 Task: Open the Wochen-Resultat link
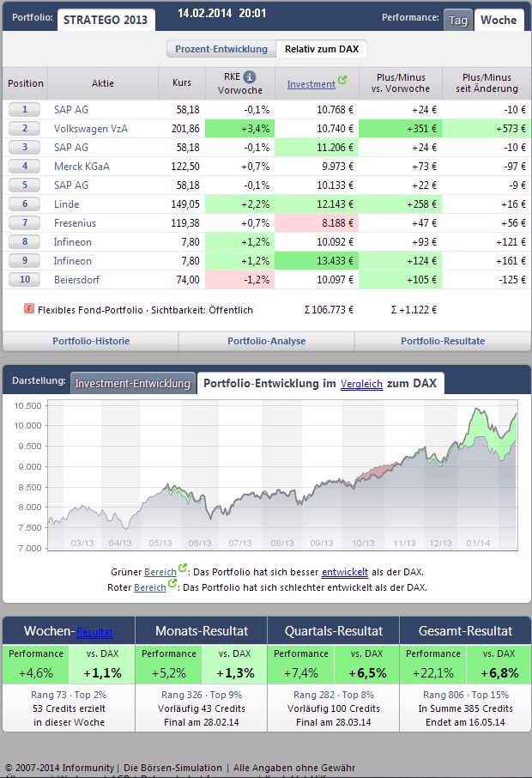pos(94,631)
